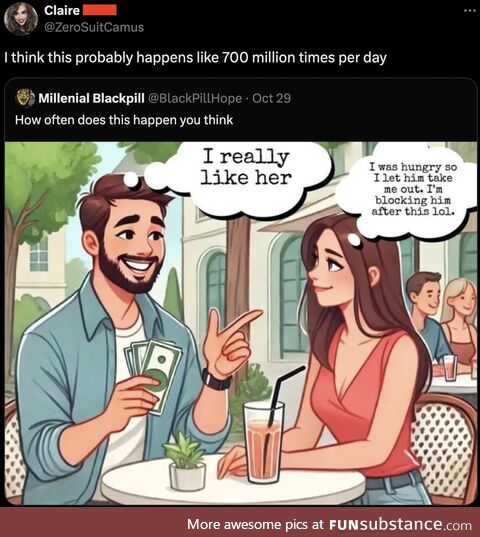
Task: Click the tweet text about 700 million times
Action: click(195, 57)
